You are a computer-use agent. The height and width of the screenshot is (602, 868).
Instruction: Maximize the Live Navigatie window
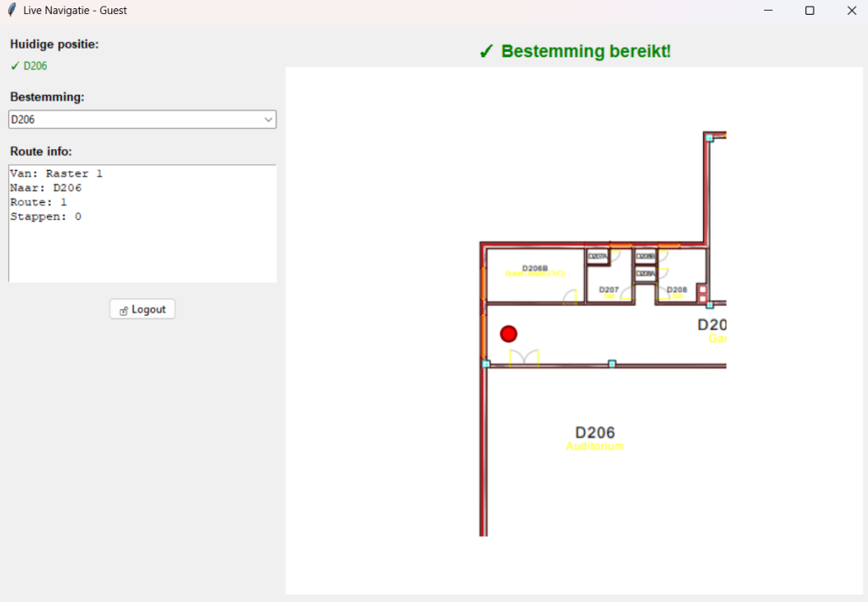[809, 11]
